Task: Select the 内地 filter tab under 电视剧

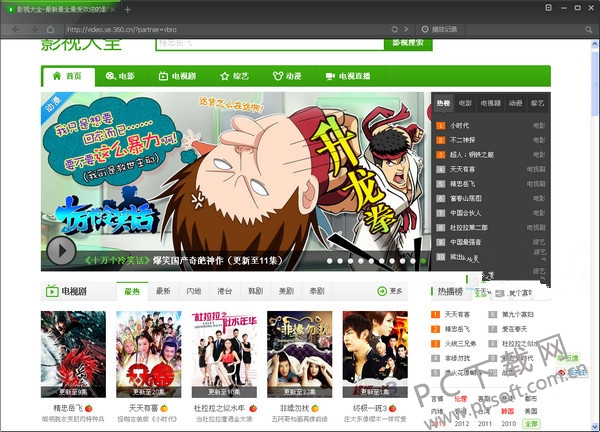Action: click(x=194, y=291)
